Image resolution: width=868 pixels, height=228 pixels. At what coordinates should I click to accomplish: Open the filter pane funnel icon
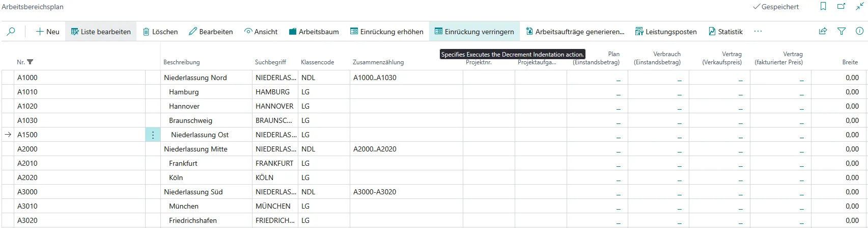point(842,31)
